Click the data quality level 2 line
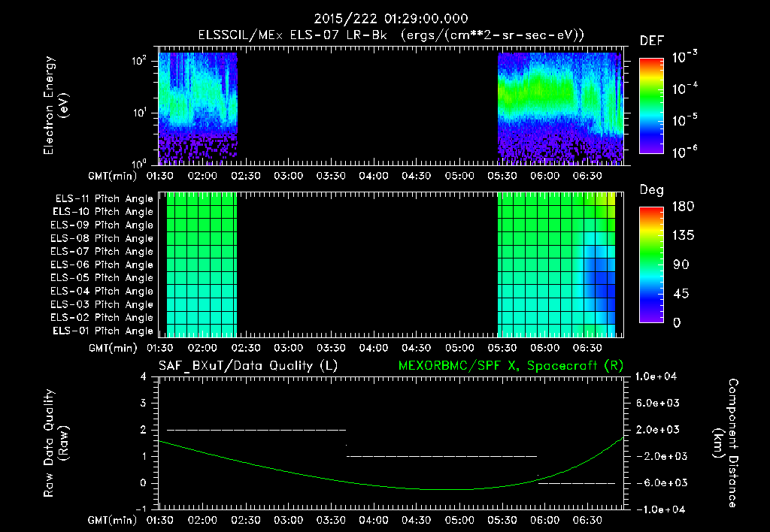Viewport: 770px width, 532px height. [256, 430]
